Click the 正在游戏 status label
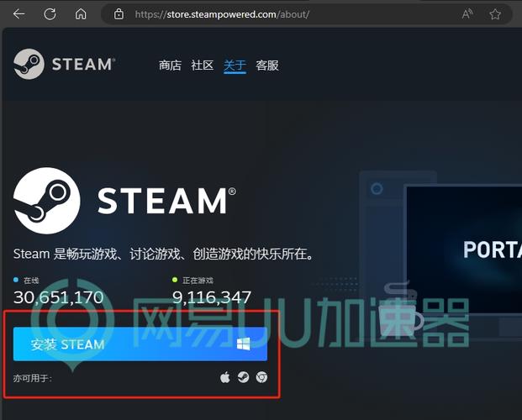This screenshot has width=522, height=420. pos(198,281)
